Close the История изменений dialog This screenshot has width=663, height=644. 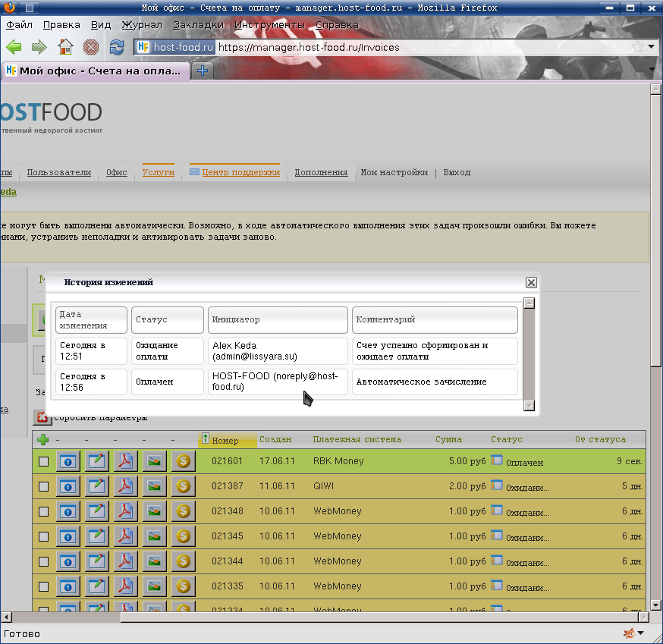tap(531, 282)
